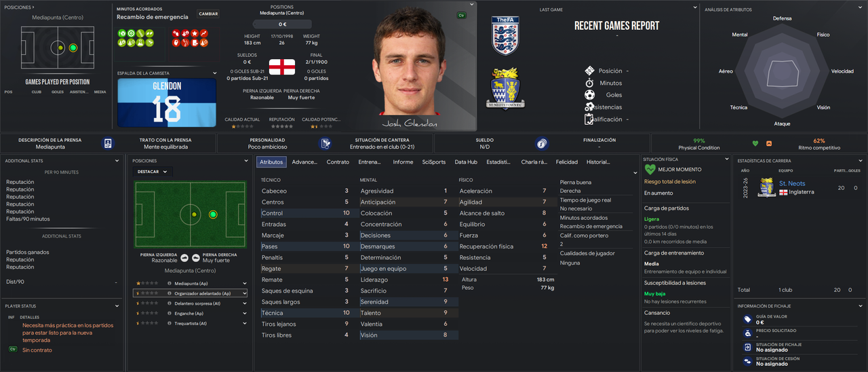Click the FA England crest
The height and width of the screenshot is (372, 868).
pos(505,35)
